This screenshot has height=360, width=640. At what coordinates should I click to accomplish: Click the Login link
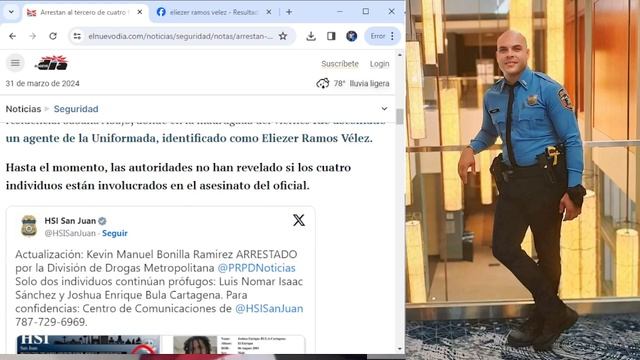pyautogui.click(x=379, y=64)
